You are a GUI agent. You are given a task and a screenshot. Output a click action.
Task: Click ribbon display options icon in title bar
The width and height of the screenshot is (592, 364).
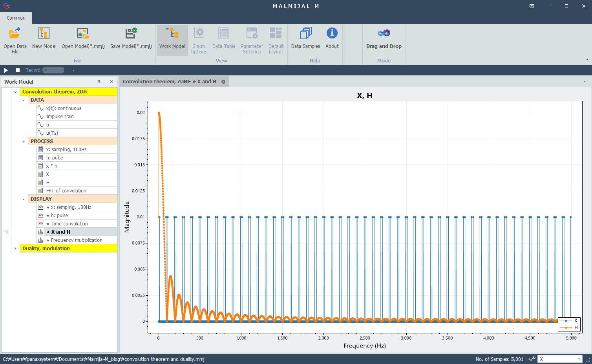[532, 6]
